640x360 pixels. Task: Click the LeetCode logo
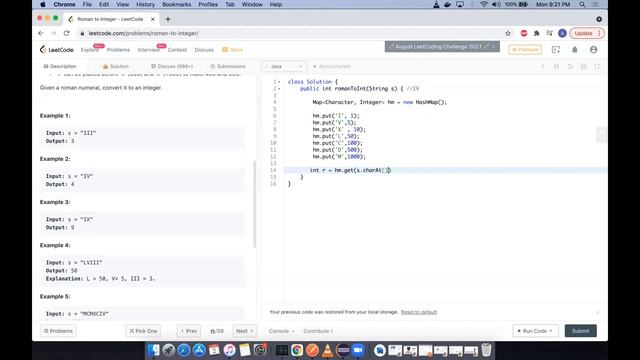tap(57, 50)
